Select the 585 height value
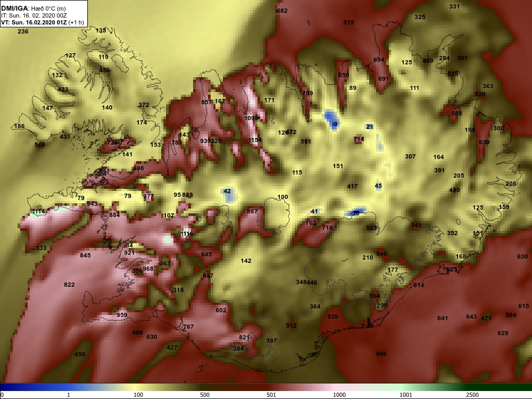The image size is (532, 399). pyautogui.click(x=456, y=114)
